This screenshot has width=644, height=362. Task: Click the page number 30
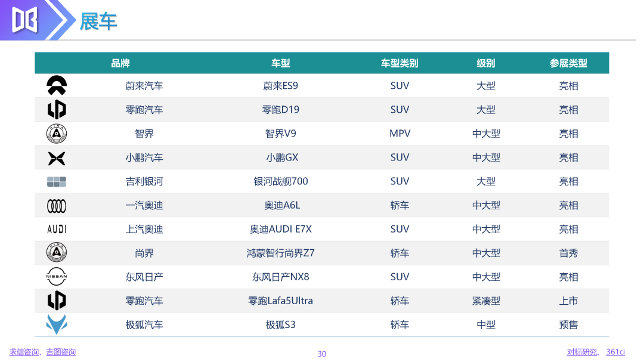click(x=322, y=354)
